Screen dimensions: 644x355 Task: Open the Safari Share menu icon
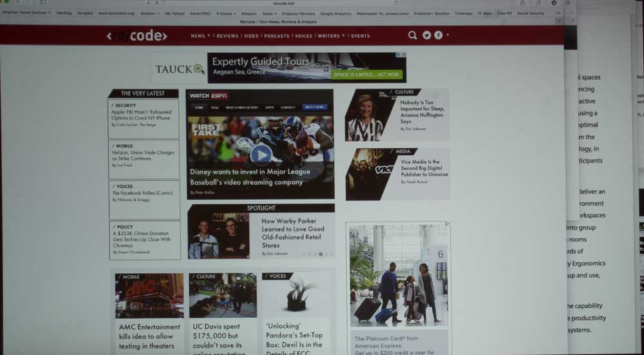click(x=522, y=3)
